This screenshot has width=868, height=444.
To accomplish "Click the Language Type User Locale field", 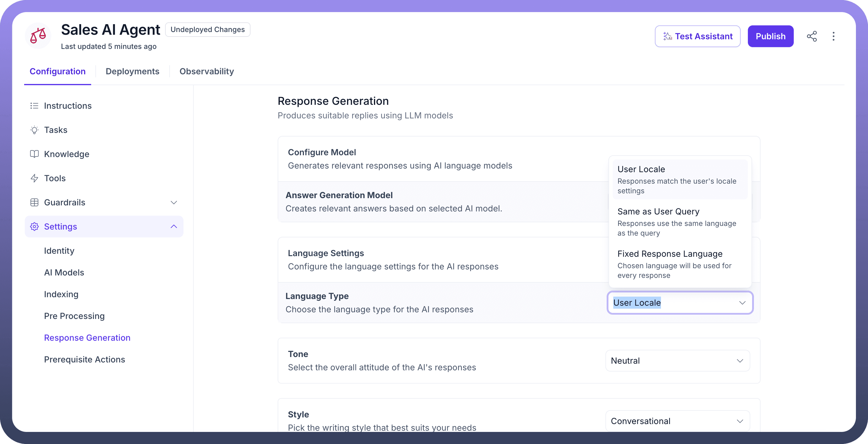I will pyautogui.click(x=680, y=303).
